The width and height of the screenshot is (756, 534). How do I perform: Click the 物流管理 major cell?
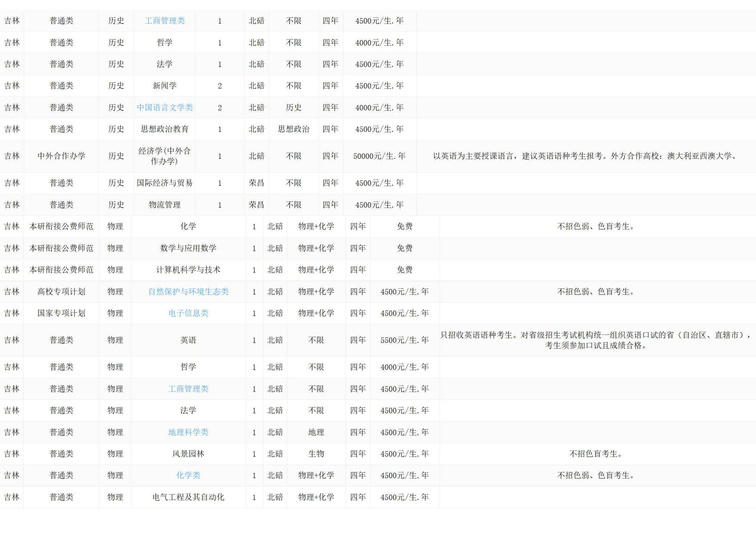[x=165, y=205]
